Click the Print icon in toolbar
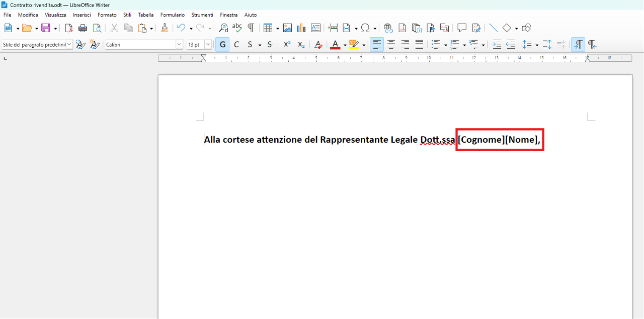 pos(83,28)
